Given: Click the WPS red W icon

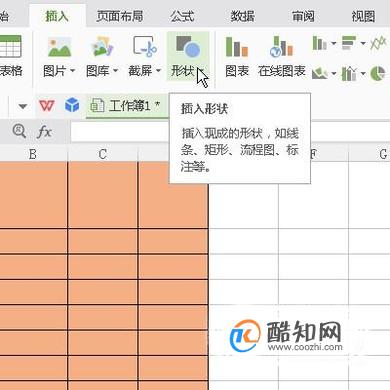Looking at the screenshot, I should click(x=46, y=106).
